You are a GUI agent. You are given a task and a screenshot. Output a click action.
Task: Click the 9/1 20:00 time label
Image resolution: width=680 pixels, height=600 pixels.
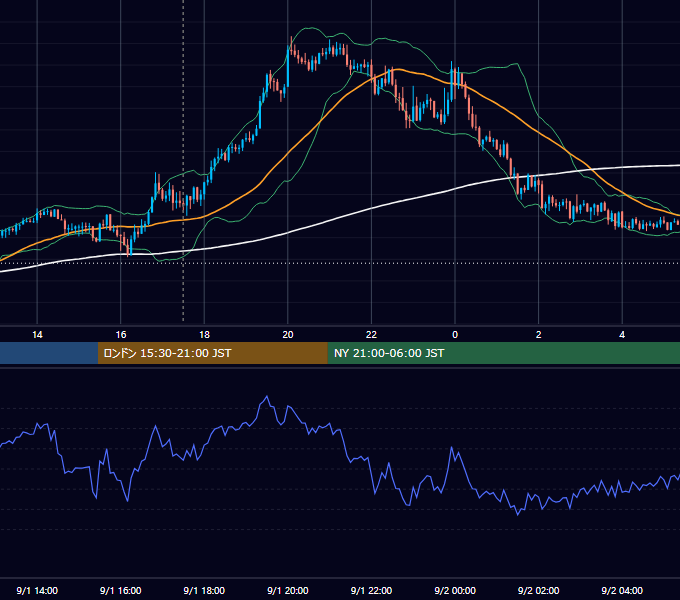[288, 590]
